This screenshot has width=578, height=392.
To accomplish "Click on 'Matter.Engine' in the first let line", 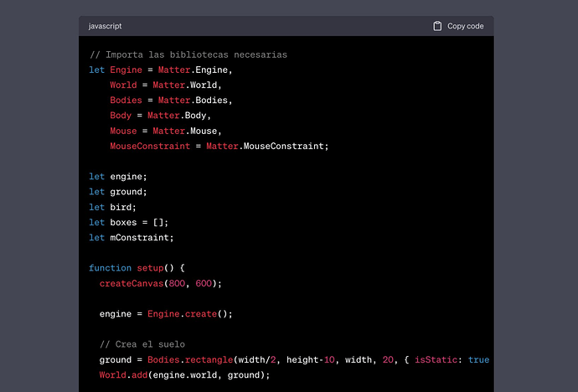I will (194, 70).
